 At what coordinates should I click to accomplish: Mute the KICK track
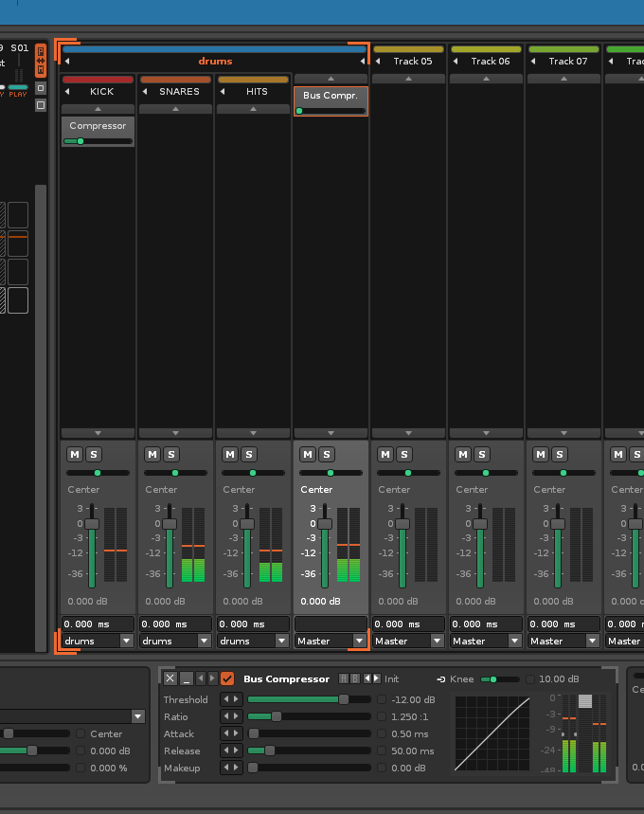pyautogui.click(x=74, y=455)
